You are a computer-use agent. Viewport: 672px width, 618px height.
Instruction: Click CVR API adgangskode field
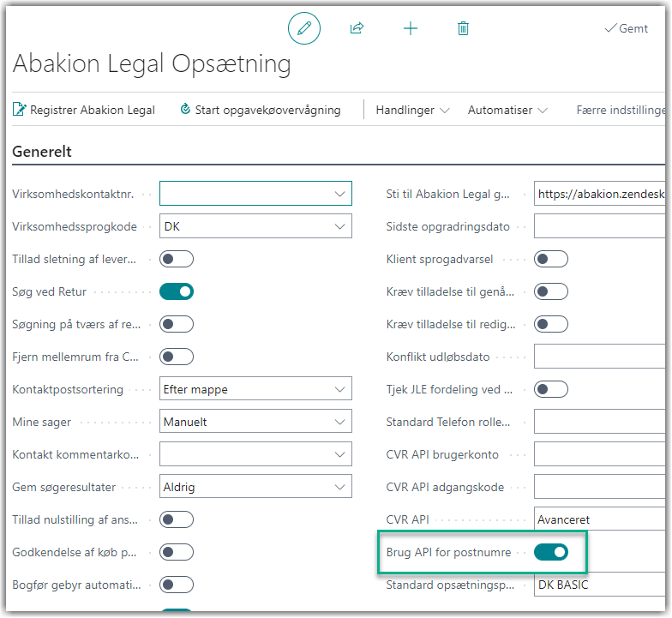click(x=600, y=487)
